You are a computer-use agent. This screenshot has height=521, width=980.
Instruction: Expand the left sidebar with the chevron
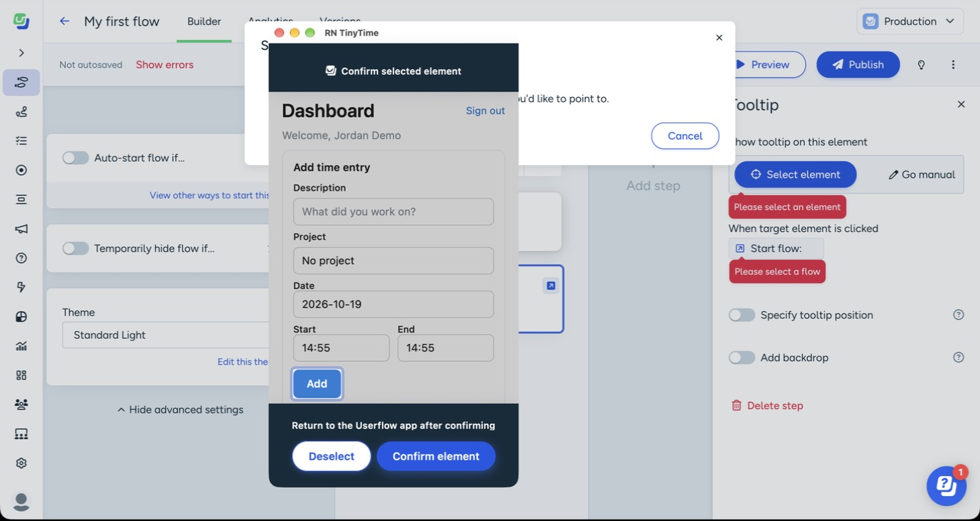[21, 53]
